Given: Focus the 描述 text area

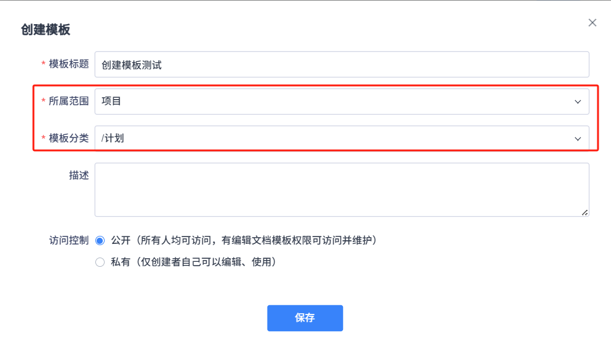Looking at the screenshot, I should 341,189.
